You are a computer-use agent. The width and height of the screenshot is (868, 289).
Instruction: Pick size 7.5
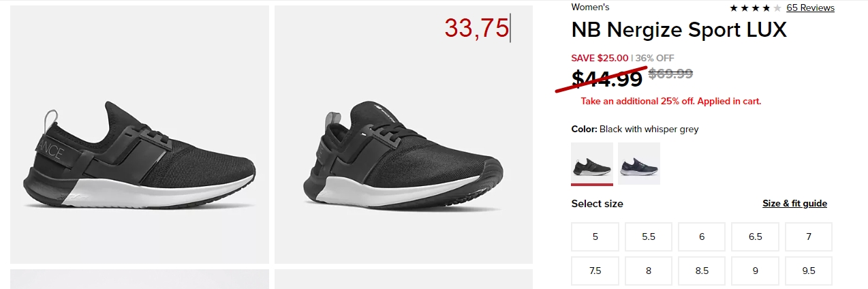tap(595, 271)
